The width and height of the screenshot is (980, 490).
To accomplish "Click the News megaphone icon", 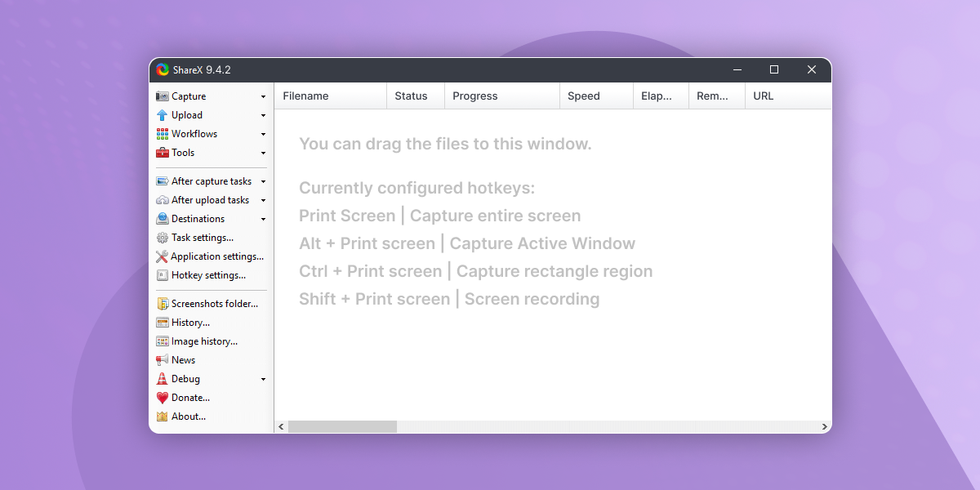I will [x=163, y=360].
